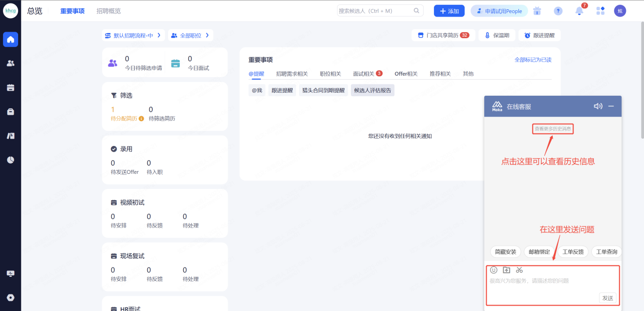This screenshot has height=311, width=644.
Task: Select the 跟进提醒 filter chip
Action: (x=282, y=90)
